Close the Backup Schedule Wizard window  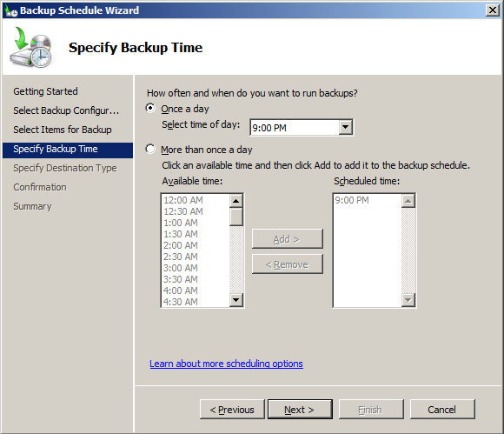[493, 10]
